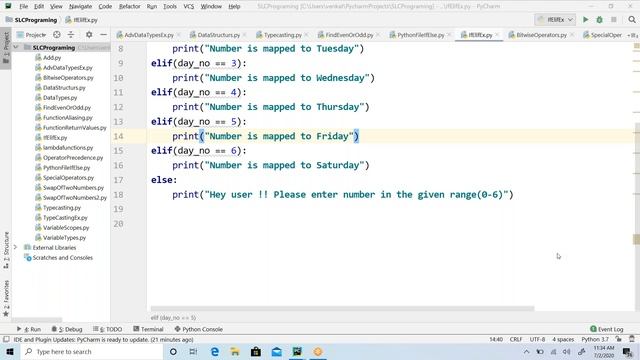This screenshot has height=360, width=640.
Task: Open the Python Console
Action: [198, 329]
